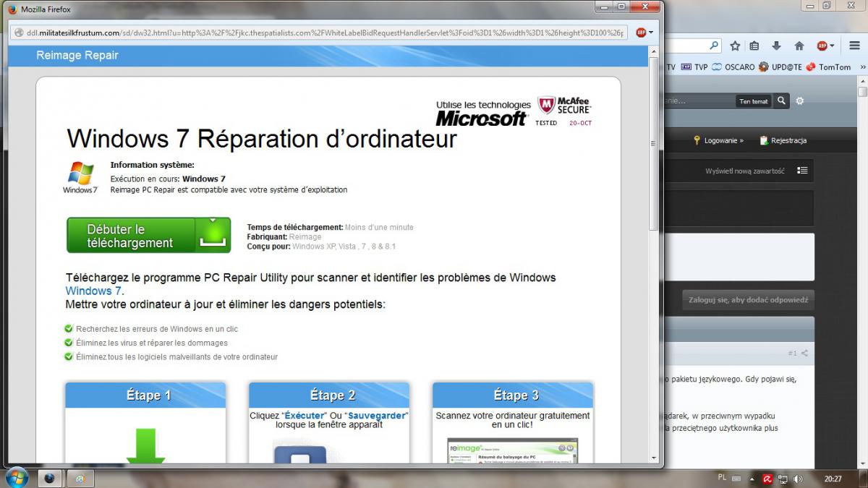Click the network tray icon

(784, 479)
